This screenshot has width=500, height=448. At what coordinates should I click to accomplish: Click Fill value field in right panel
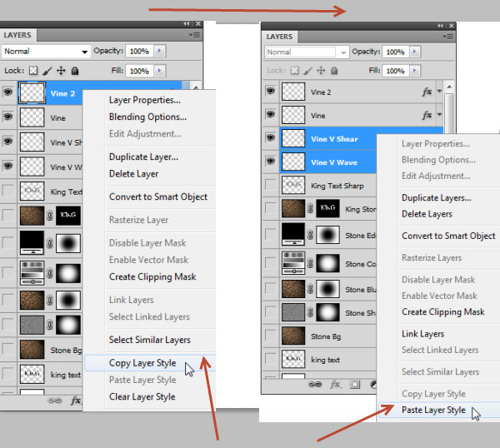coord(396,71)
